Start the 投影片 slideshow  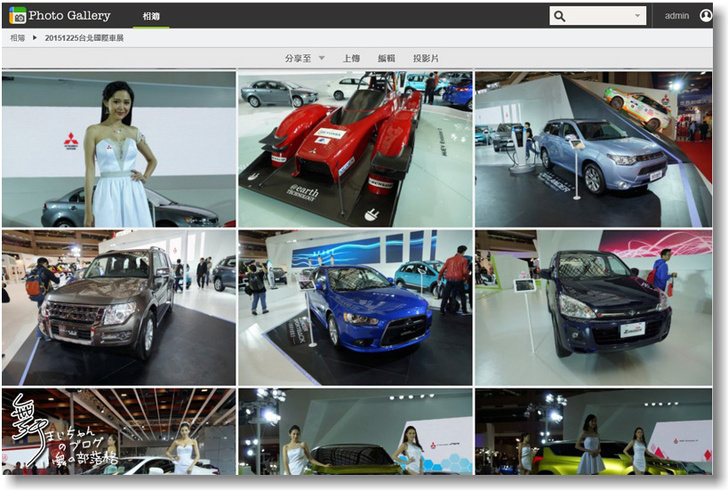coord(425,58)
